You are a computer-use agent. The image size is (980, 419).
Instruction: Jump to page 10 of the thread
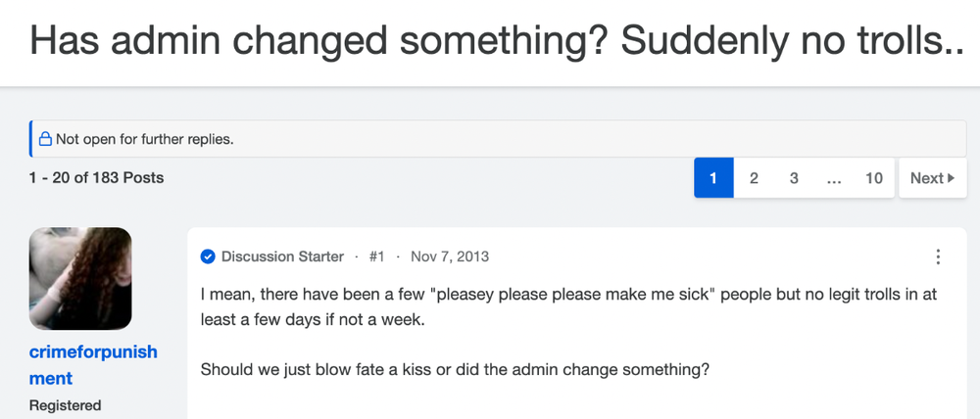874,178
